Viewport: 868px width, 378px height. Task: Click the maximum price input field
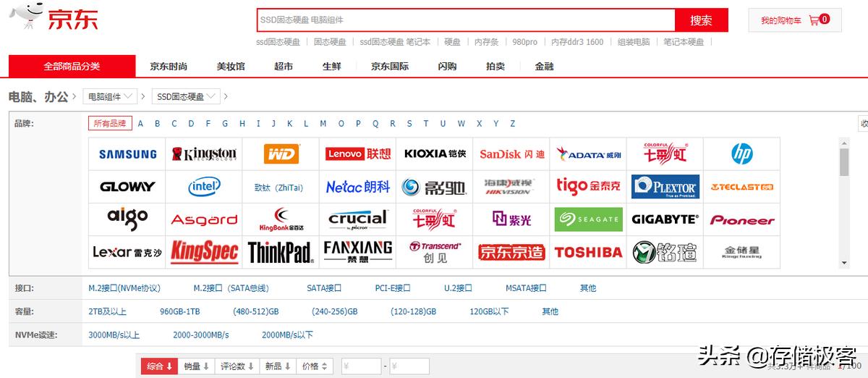point(409,366)
